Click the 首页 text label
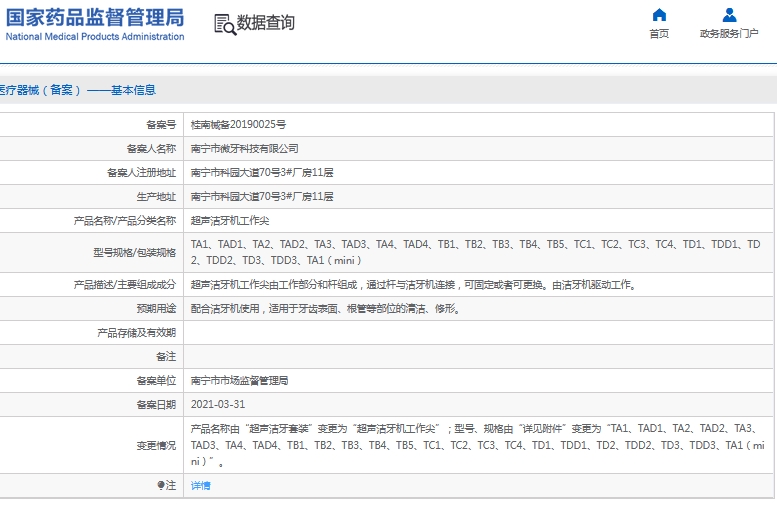The width and height of the screenshot is (777, 507). pyautogui.click(x=659, y=34)
